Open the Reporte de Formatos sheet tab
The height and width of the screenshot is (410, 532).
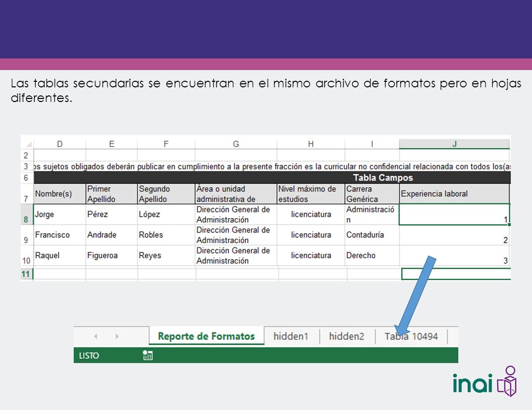206,336
